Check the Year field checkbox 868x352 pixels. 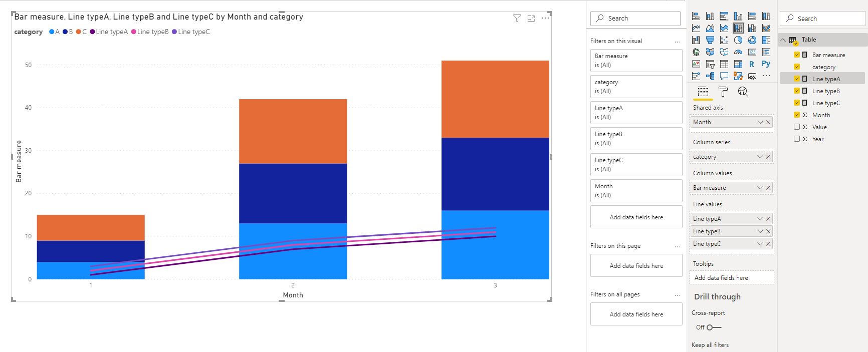pyautogui.click(x=797, y=139)
